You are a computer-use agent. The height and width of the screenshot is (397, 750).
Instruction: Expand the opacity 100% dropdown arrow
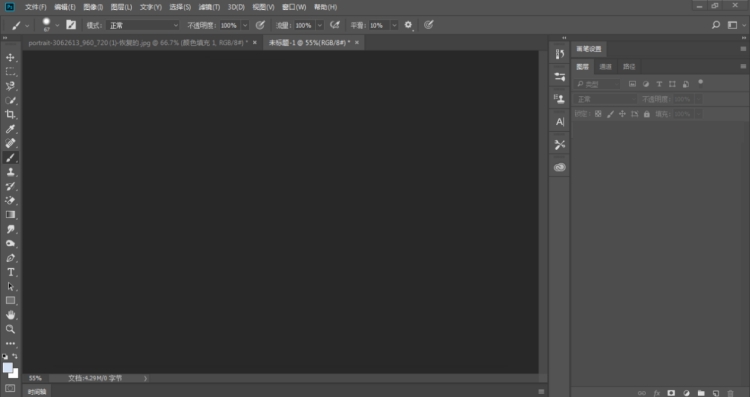click(x=245, y=25)
